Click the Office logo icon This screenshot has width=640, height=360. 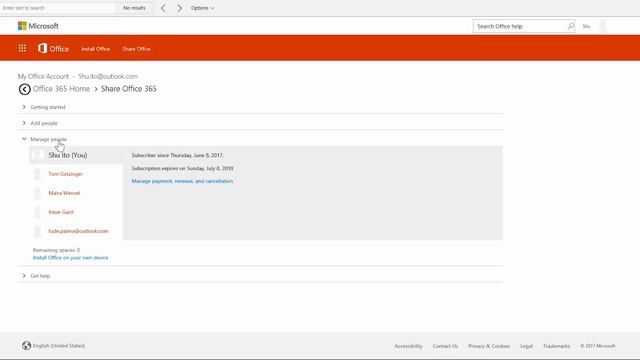tap(42, 48)
